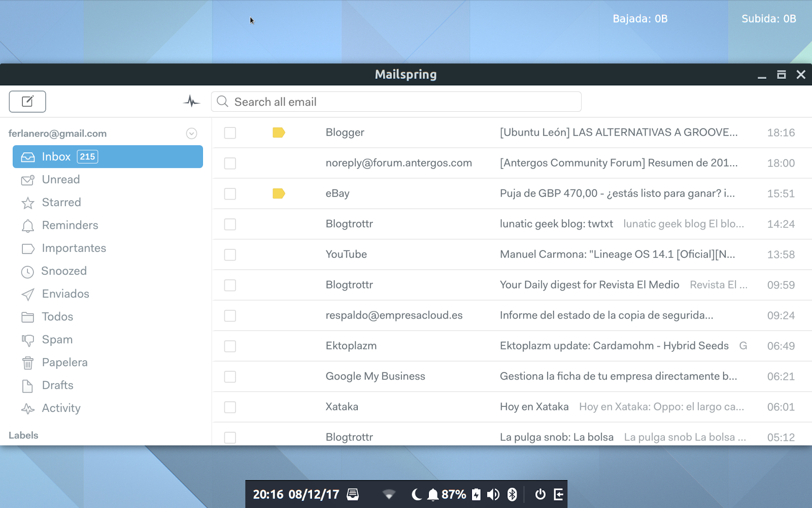
Task: Click the Inbox tray icon in sidebar
Action: 28,157
